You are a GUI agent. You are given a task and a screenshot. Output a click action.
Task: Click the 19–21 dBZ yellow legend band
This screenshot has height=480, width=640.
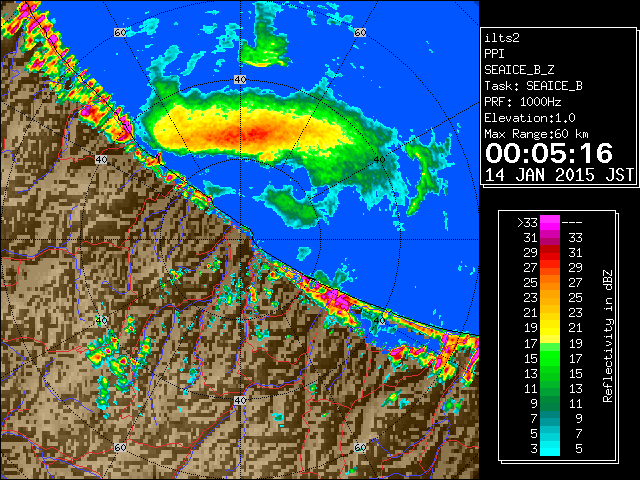point(550,328)
